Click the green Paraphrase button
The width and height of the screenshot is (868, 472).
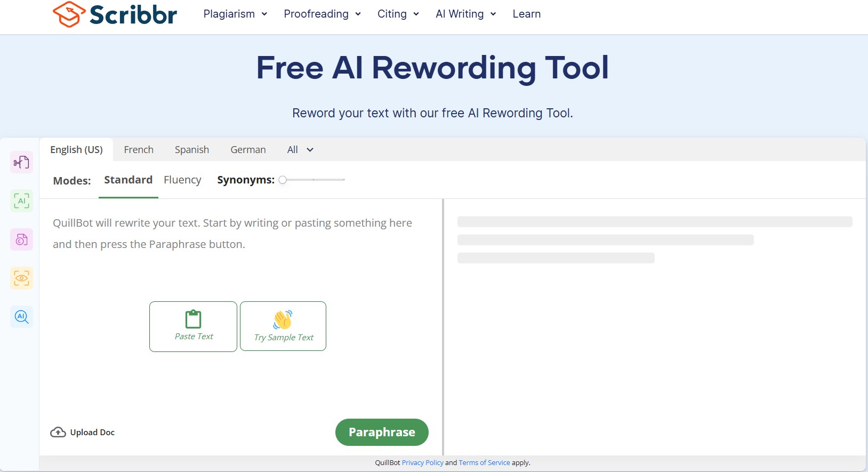point(382,432)
